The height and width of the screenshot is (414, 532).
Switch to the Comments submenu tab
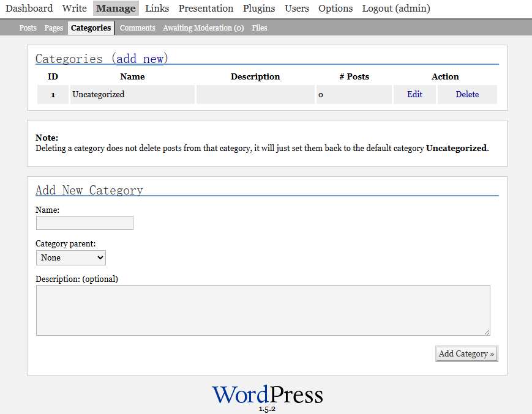pos(137,28)
